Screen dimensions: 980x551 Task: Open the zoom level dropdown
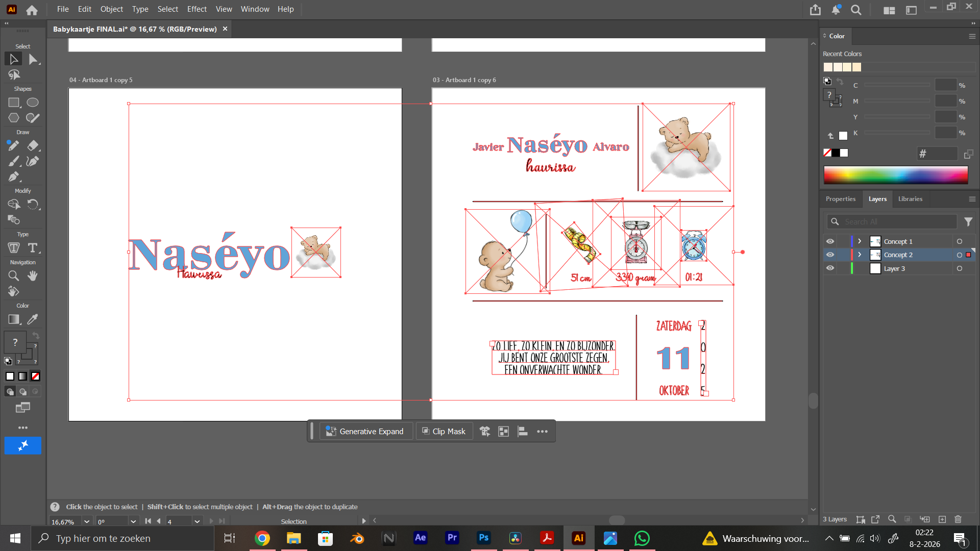(x=87, y=521)
